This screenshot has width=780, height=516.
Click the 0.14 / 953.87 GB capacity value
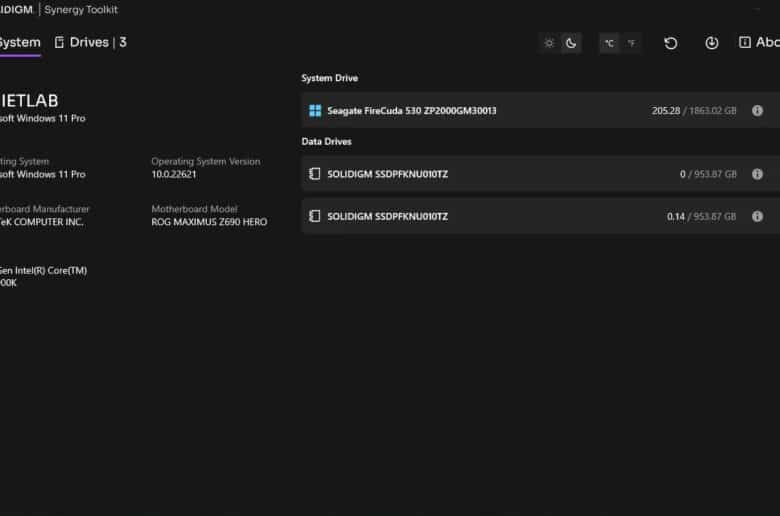701,216
